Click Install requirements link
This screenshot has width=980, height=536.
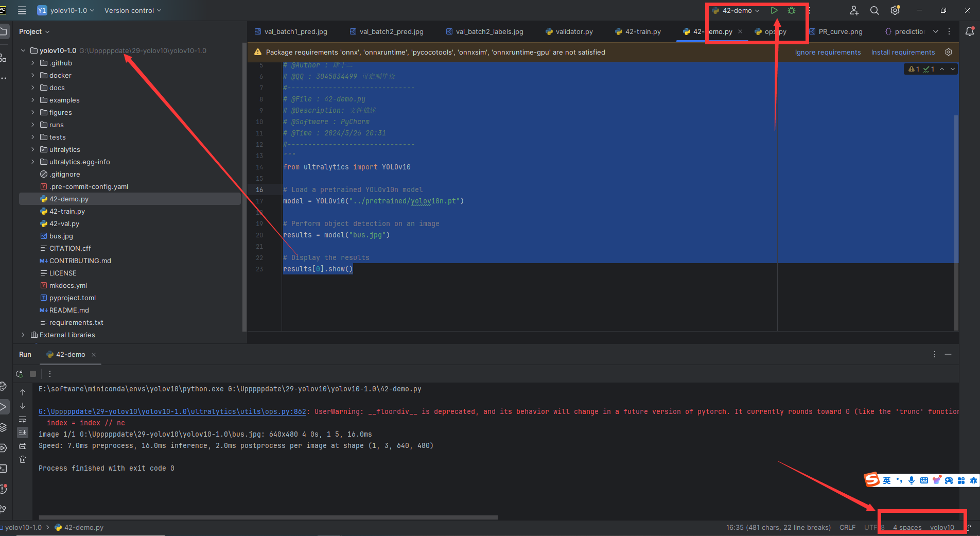pyautogui.click(x=903, y=52)
